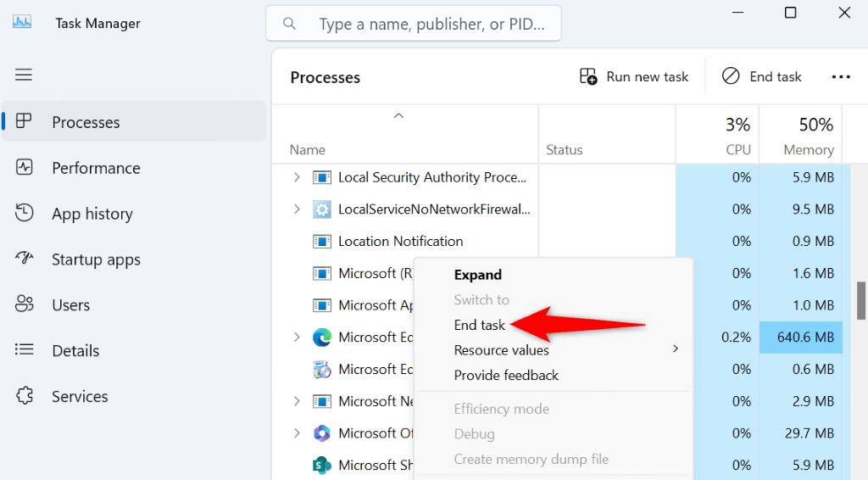Open the Performance page
Viewport: 868px width, 480px height.
(x=96, y=168)
